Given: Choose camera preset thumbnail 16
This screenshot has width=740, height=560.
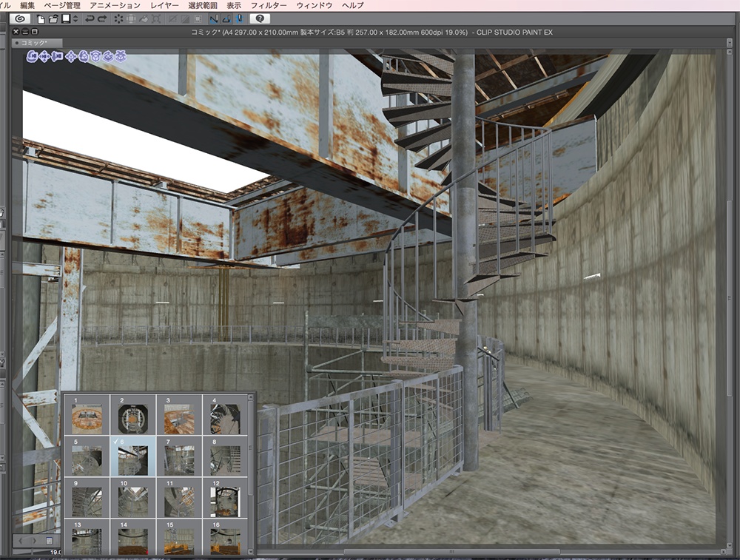Looking at the screenshot, I should 225,537.
